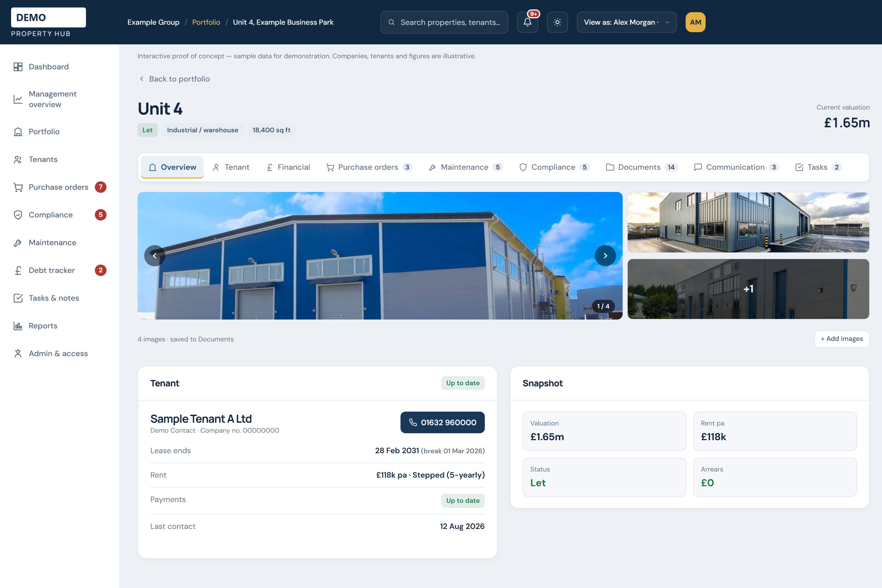Click the Portfolio building icon in sidebar

coord(18,132)
